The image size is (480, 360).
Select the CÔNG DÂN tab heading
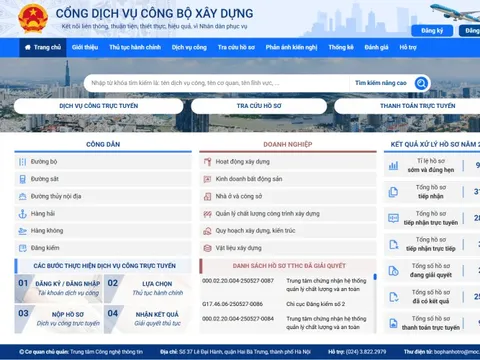[103, 144]
